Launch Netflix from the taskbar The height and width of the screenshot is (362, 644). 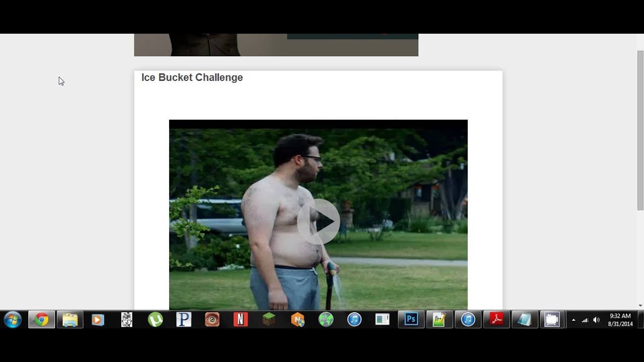pos(240,320)
